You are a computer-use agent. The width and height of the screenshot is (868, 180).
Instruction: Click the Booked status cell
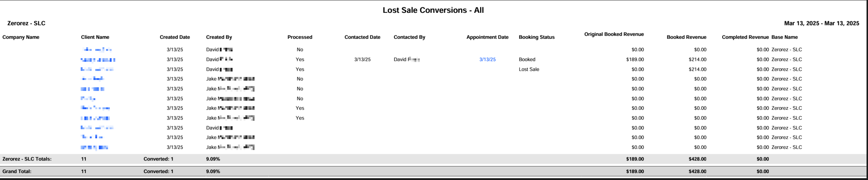click(527, 60)
